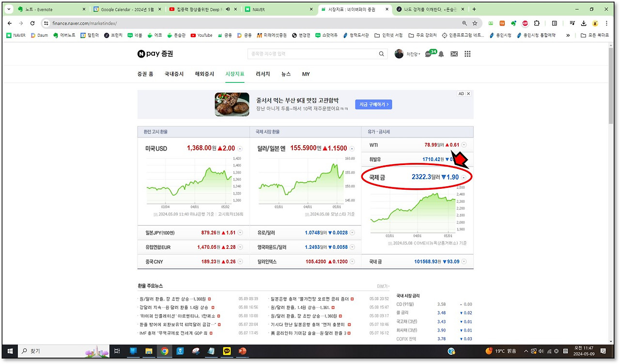The width and height of the screenshot is (620, 364).
Task: Expand the 중국CNY row arrow
Action: (240, 262)
